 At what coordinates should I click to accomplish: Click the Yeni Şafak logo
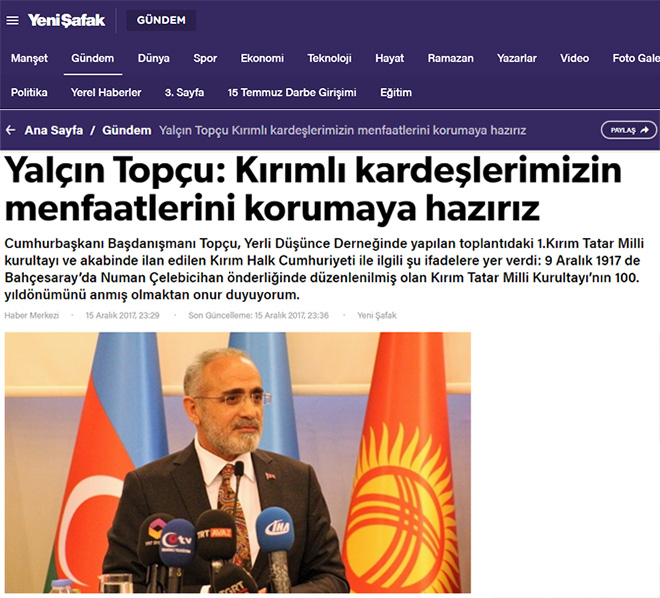coord(66,20)
